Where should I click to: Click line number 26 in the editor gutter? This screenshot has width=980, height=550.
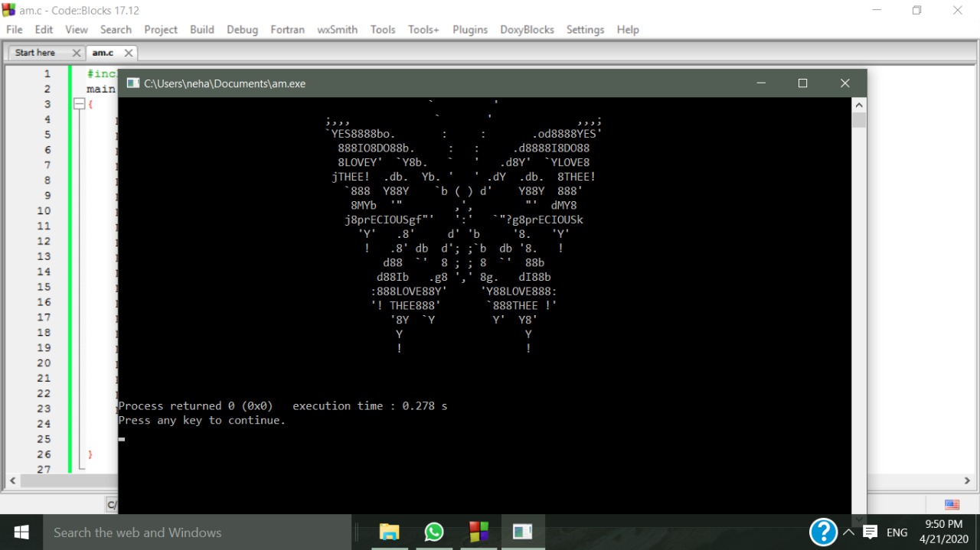tap(44, 454)
